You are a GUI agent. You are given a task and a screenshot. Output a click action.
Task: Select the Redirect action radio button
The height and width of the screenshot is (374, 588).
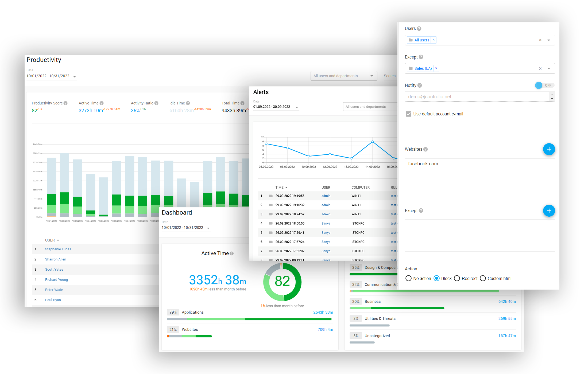point(457,278)
